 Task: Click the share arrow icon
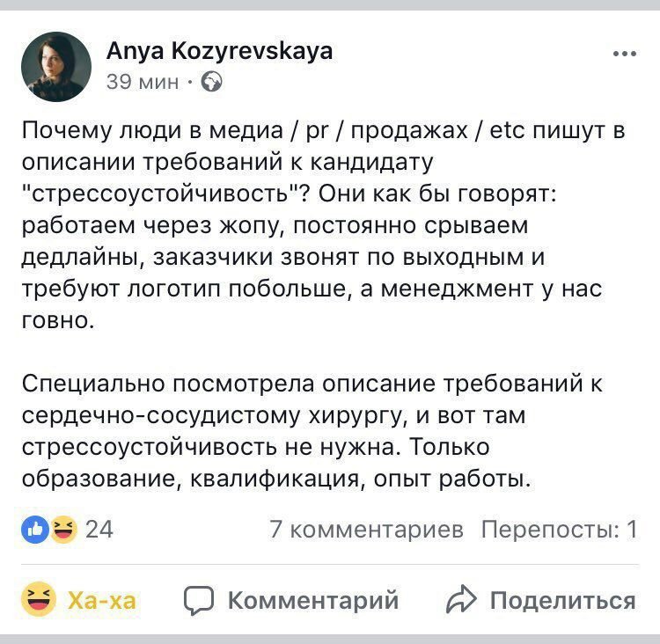coord(460,601)
